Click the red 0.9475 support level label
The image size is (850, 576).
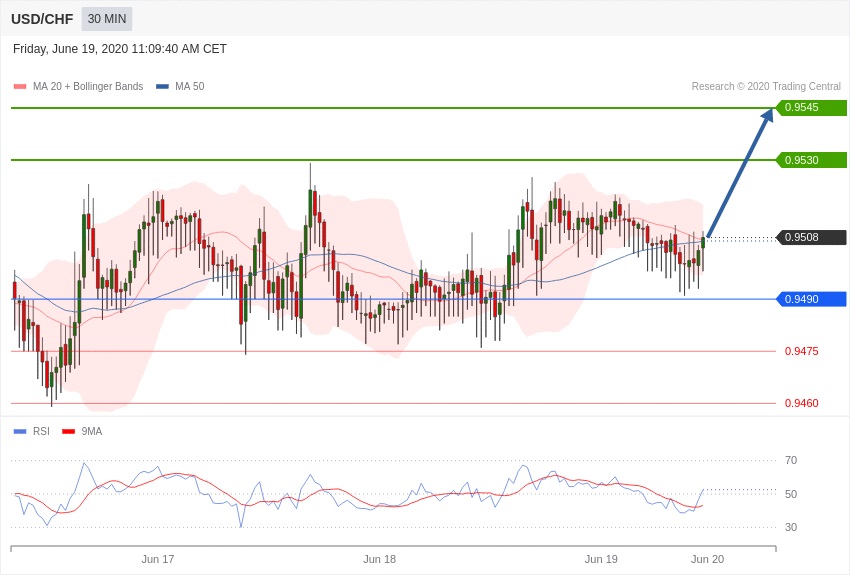801,351
